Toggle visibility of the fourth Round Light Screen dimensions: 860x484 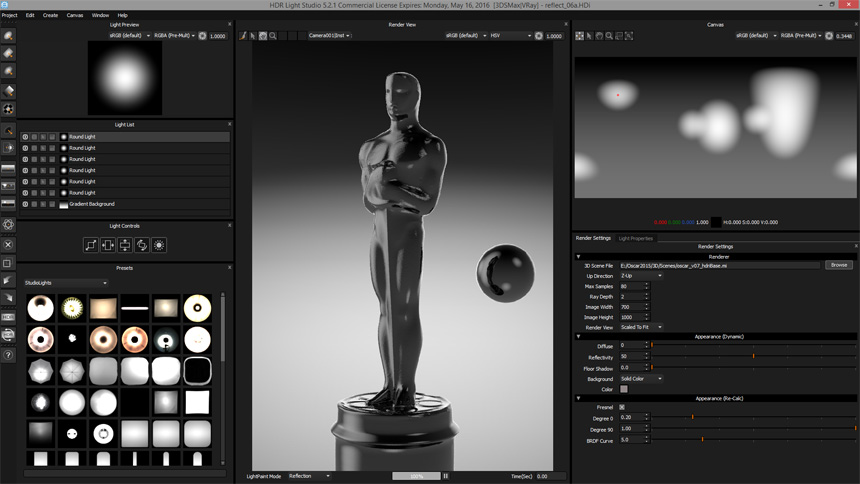coord(25,171)
